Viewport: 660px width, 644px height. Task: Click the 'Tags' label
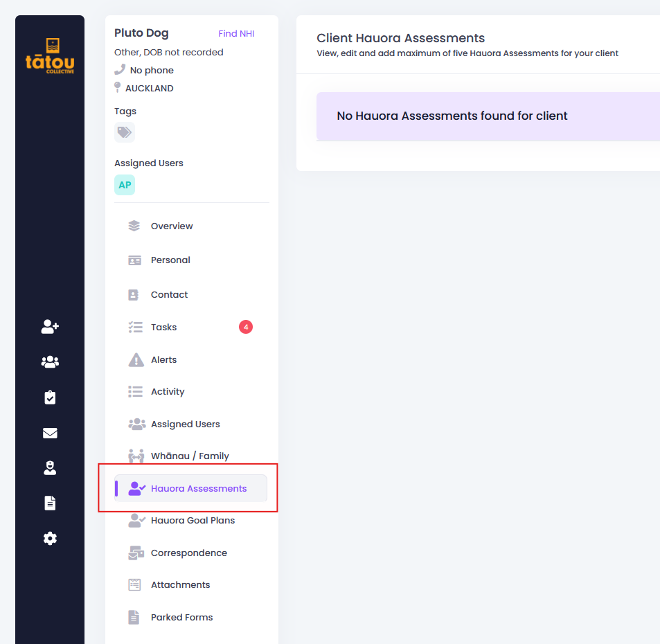(125, 111)
